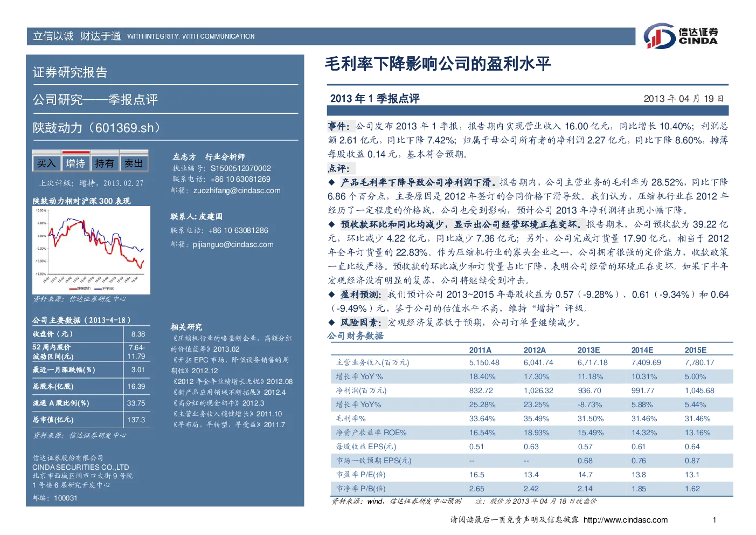Click 总股本 value 16.39

(x=136, y=386)
